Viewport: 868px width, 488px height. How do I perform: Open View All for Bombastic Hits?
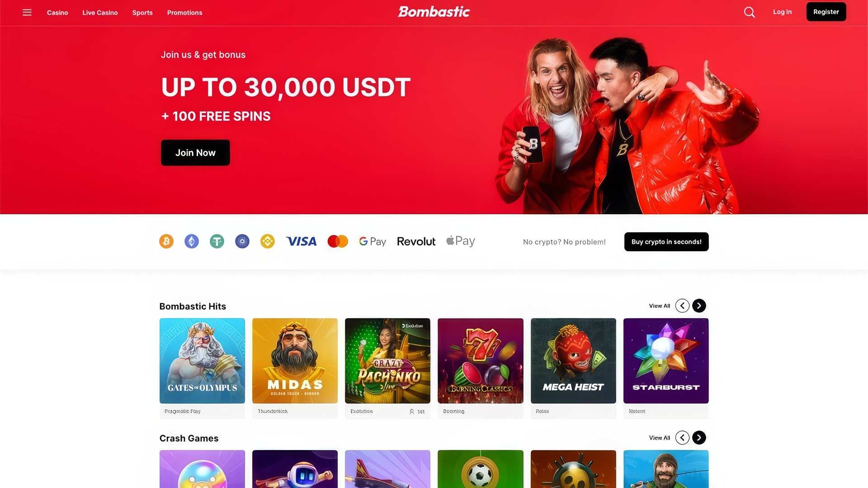pyautogui.click(x=660, y=306)
